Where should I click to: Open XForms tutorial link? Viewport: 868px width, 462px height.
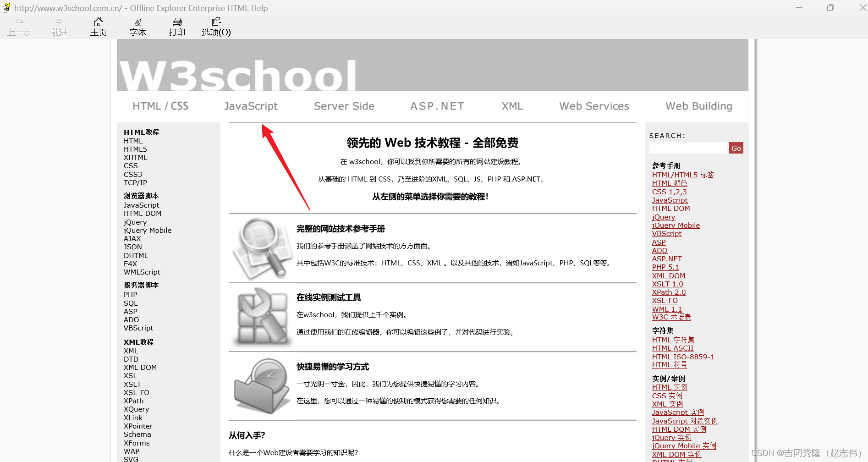click(x=137, y=443)
